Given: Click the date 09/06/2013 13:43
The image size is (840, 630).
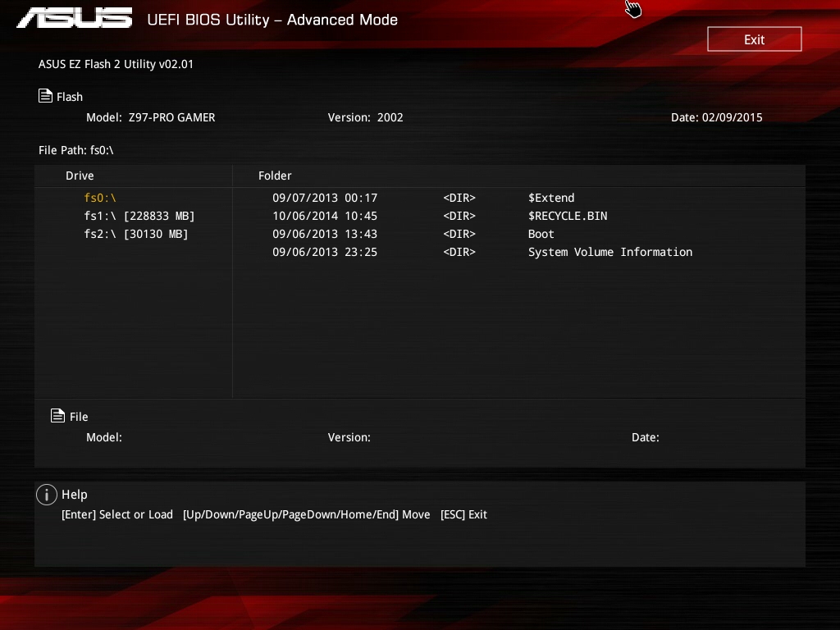Looking at the screenshot, I should click(325, 234).
